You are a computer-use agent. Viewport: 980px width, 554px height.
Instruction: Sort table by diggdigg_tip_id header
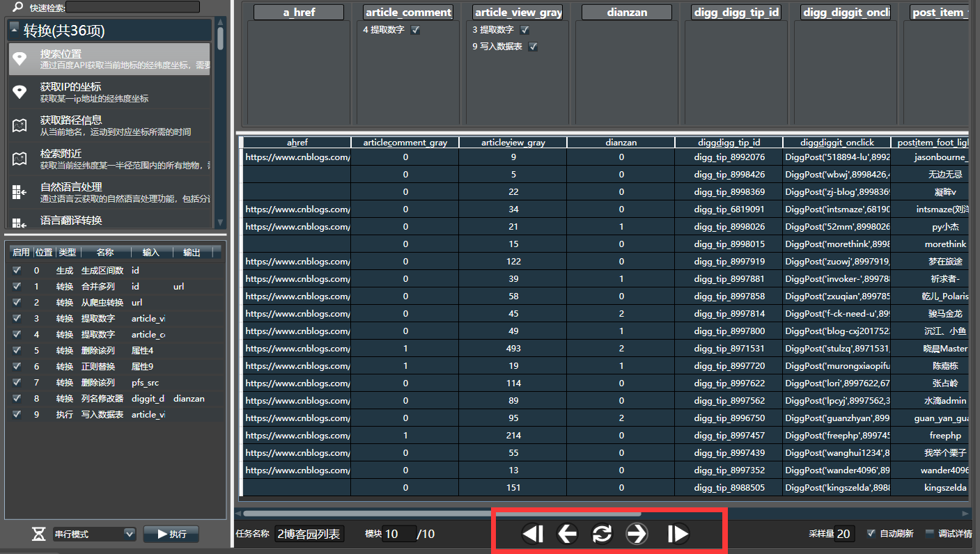729,142
